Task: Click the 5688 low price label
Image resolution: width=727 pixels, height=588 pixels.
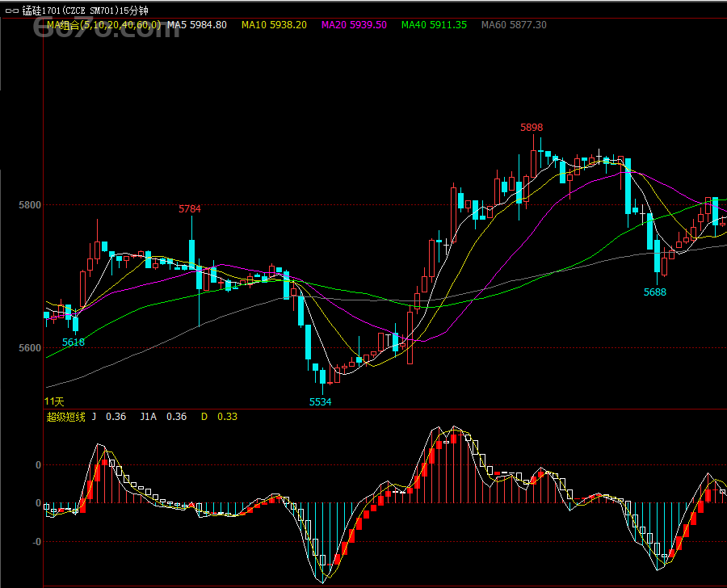Action: pos(654,292)
